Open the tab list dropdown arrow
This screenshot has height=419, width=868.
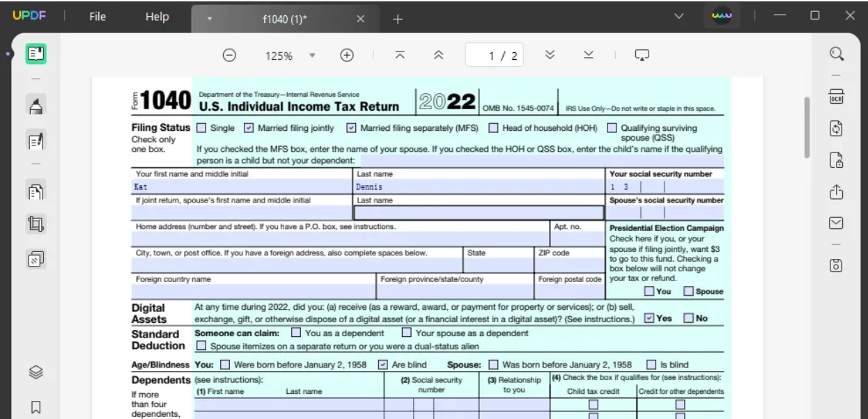click(209, 19)
